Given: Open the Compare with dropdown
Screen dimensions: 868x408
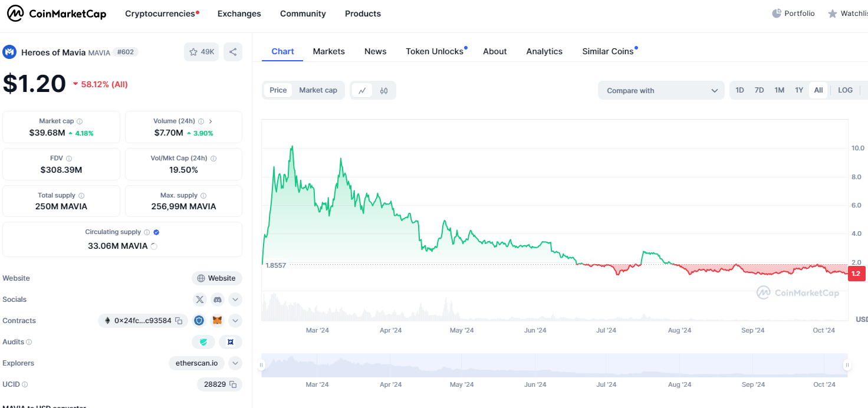Looking at the screenshot, I should pos(661,90).
